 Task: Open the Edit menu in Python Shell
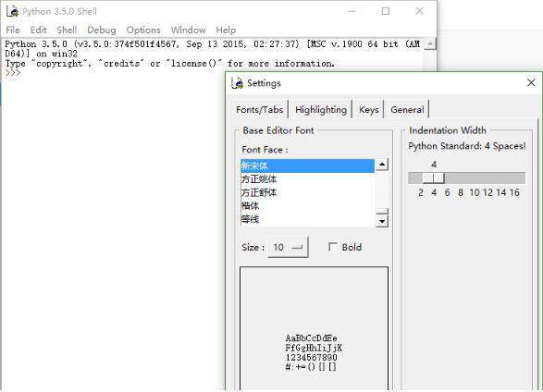point(38,31)
